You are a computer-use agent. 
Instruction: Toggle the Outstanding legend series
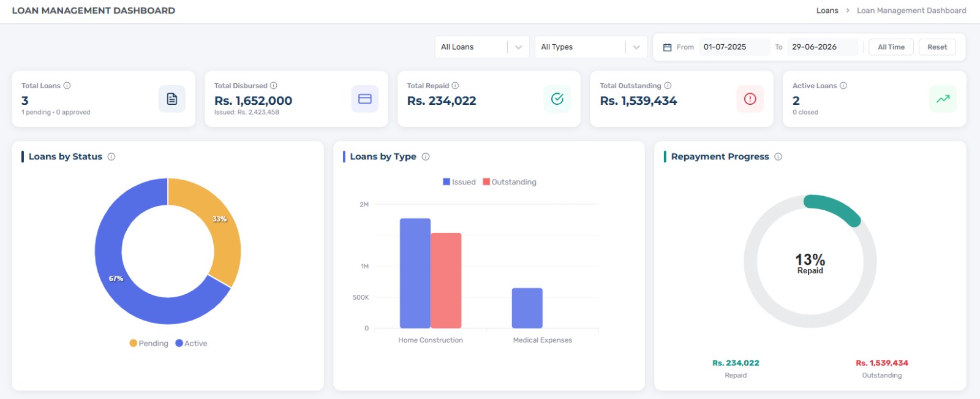click(510, 182)
